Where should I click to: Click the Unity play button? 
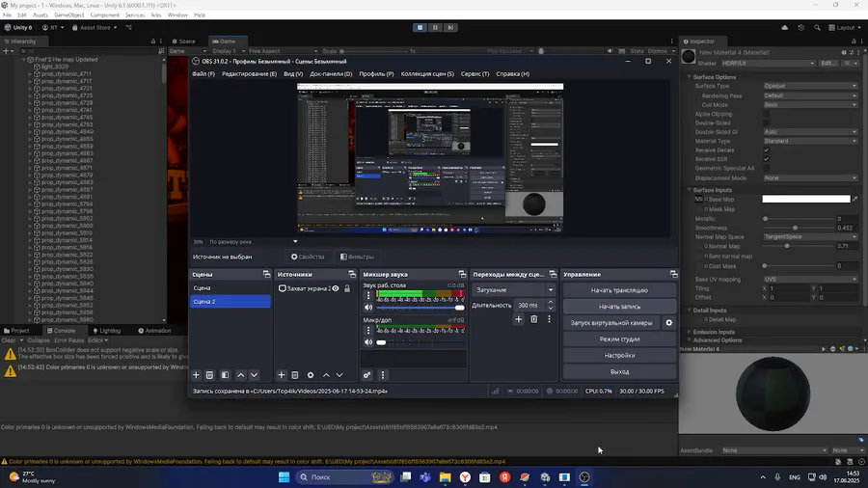tap(420, 28)
